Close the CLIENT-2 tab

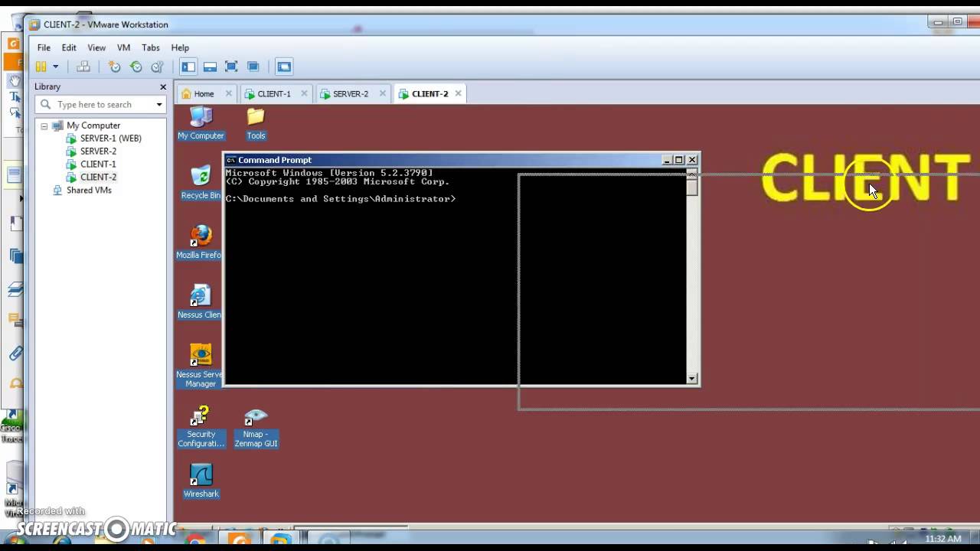(459, 93)
